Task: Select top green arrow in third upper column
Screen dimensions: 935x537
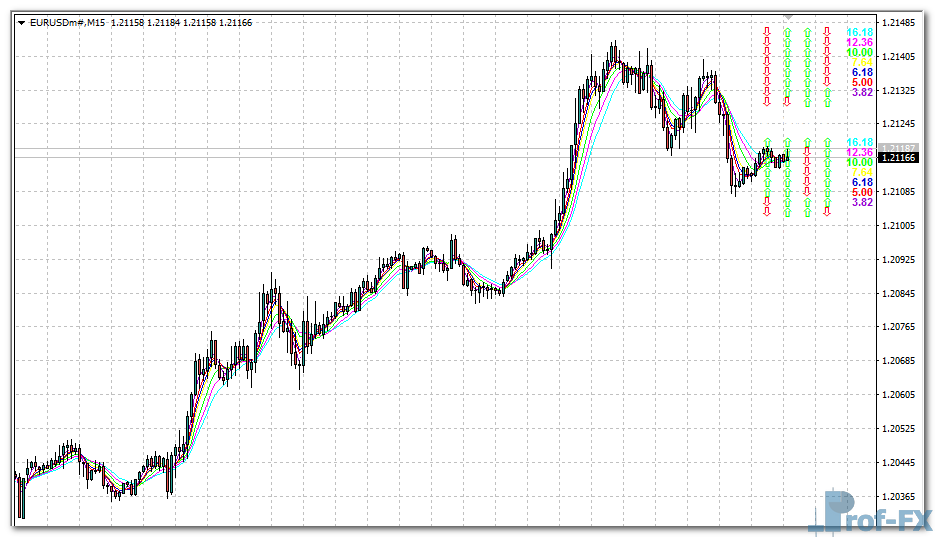Action: [807, 32]
